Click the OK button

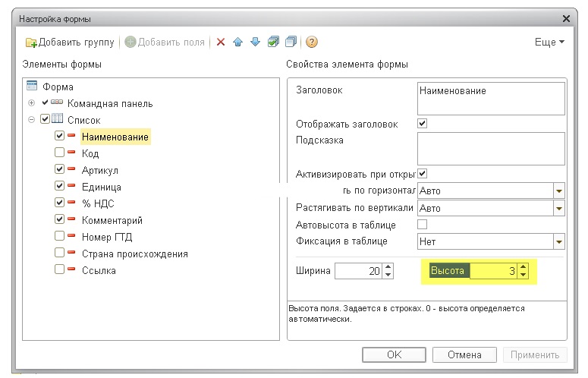coord(394,354)
